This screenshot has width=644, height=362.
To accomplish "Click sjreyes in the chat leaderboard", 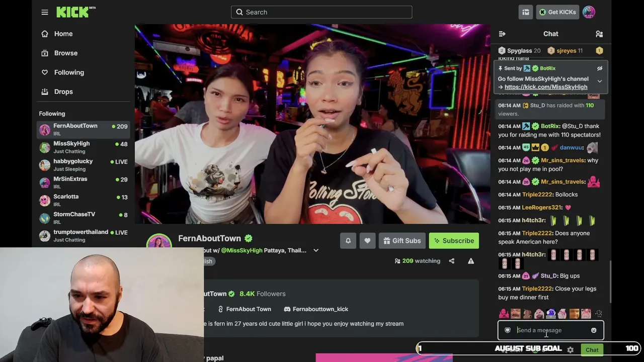I will coord(565,51).
